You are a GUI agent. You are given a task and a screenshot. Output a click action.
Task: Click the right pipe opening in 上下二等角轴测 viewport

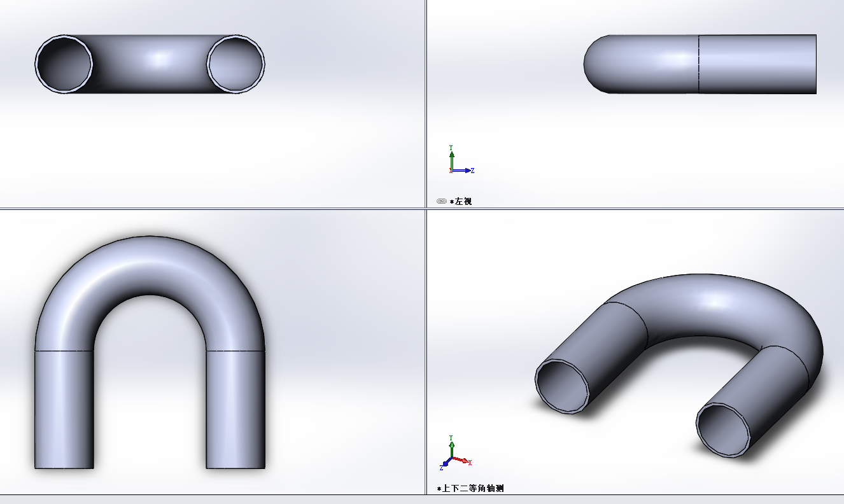click(722, 429)
